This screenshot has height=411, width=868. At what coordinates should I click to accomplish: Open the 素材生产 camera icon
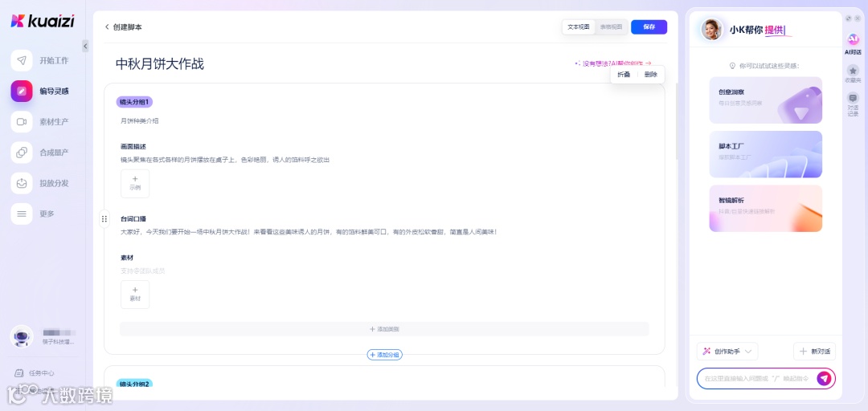coord(22,122)
